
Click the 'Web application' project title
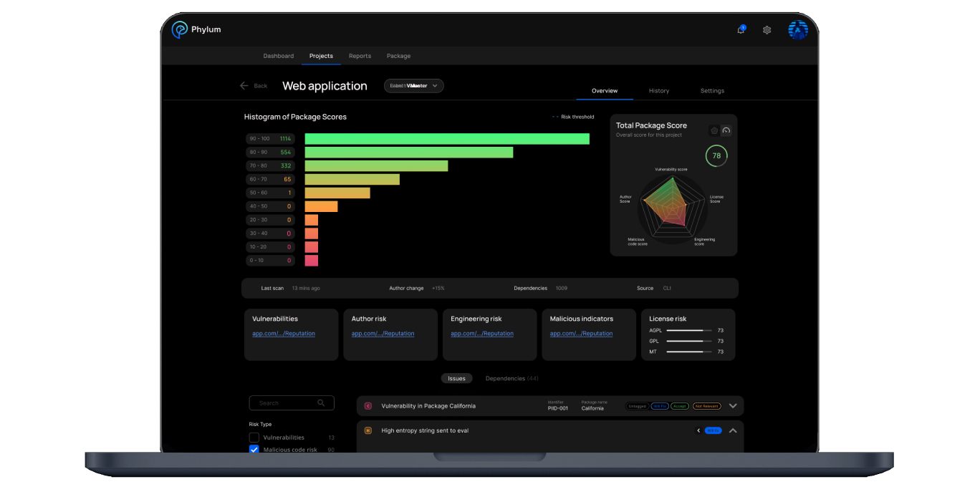coord(325,86)
